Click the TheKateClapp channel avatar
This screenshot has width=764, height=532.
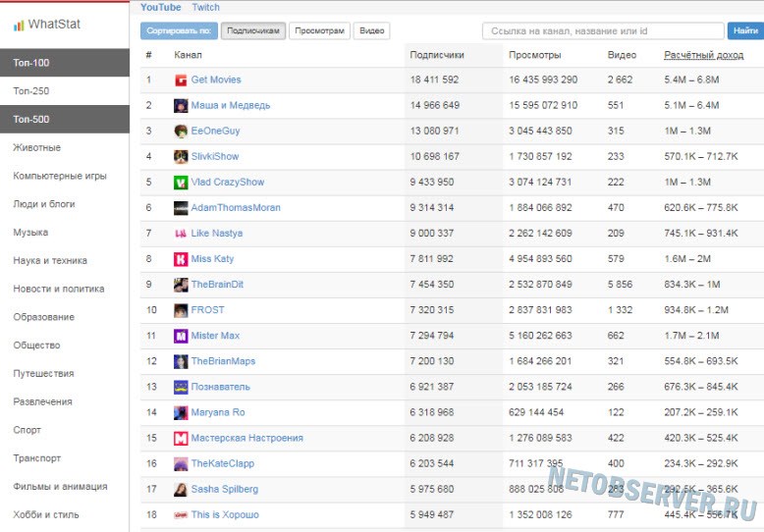(x=181, y=464)
